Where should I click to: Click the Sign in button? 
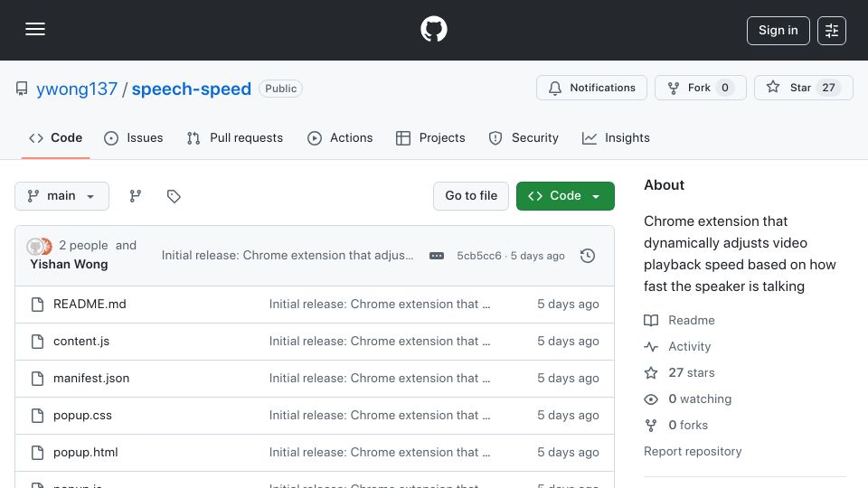tap(778, 31)
